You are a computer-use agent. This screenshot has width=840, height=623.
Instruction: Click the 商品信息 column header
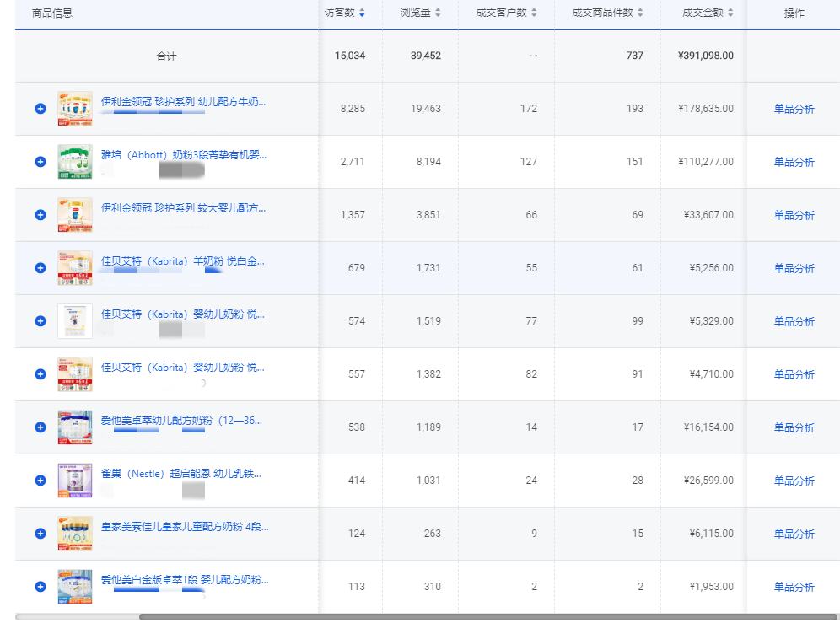(52, 13)
